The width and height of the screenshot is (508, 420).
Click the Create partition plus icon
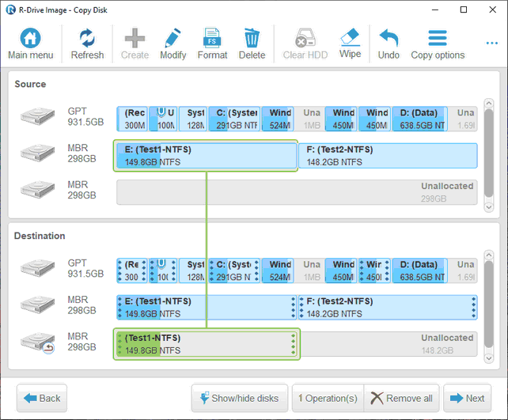[x=135, y=38]
